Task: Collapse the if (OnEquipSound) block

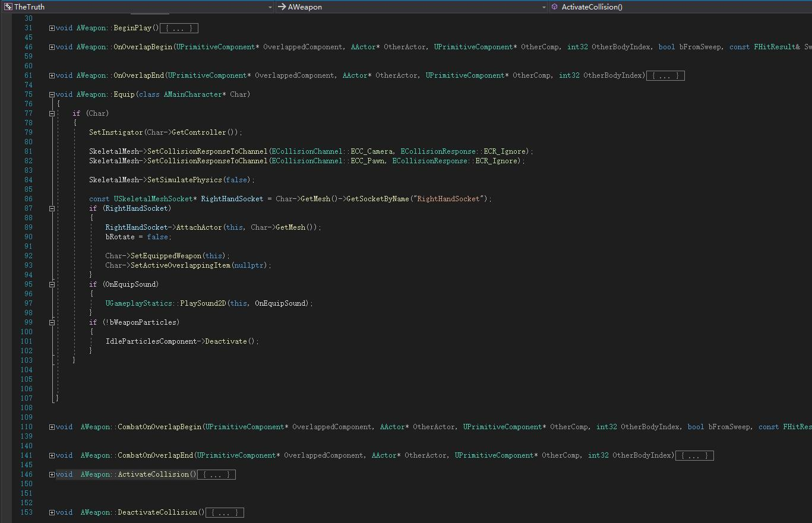Action: point(52,284)
